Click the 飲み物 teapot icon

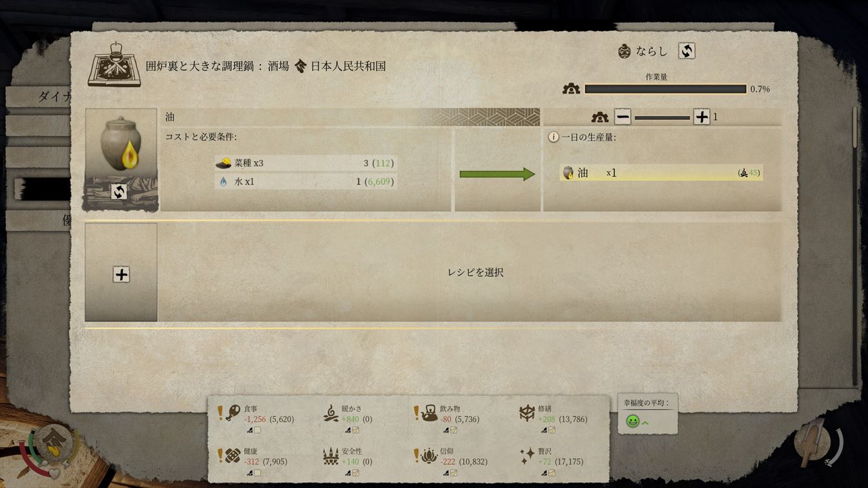[429, 413]
